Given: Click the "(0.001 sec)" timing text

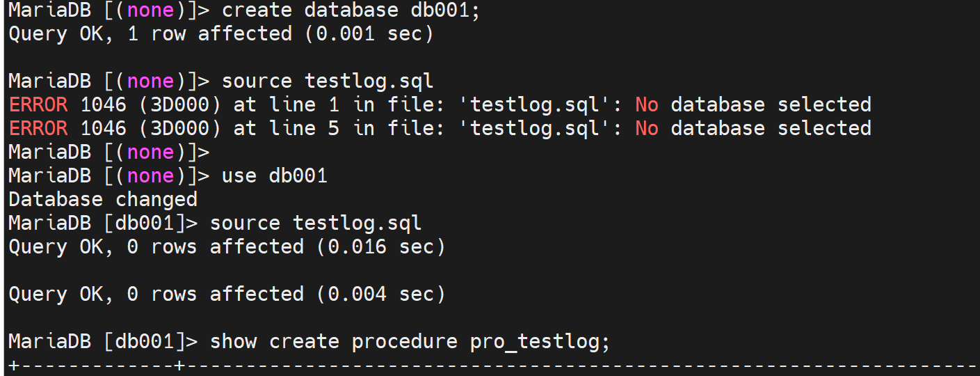Looking at the screenshot, I should tap(369, 34).
